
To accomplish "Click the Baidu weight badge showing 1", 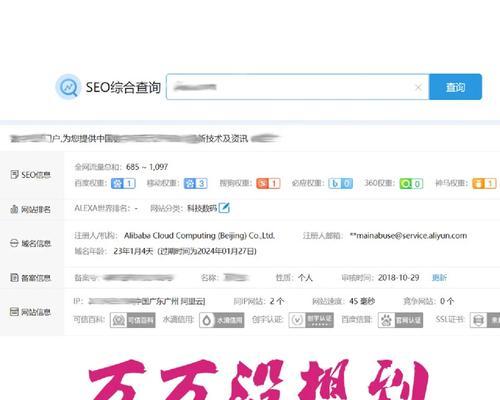I will coord(123,183).
